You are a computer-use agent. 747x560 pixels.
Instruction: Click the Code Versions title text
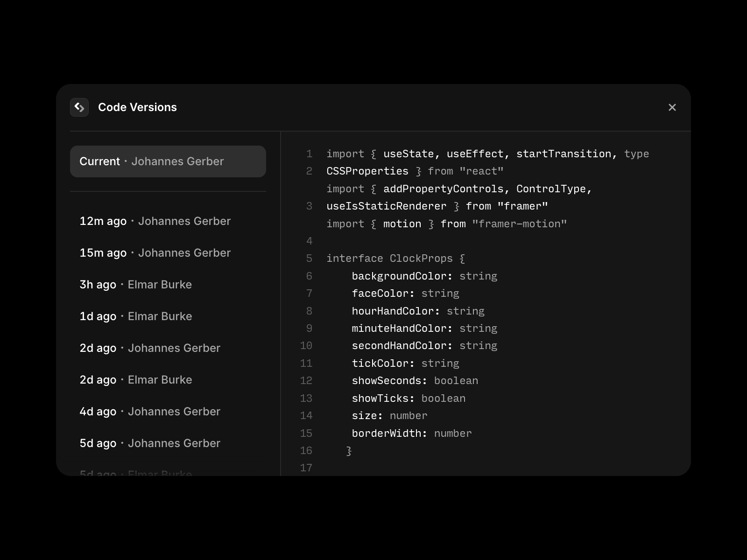tap(137, 107)
